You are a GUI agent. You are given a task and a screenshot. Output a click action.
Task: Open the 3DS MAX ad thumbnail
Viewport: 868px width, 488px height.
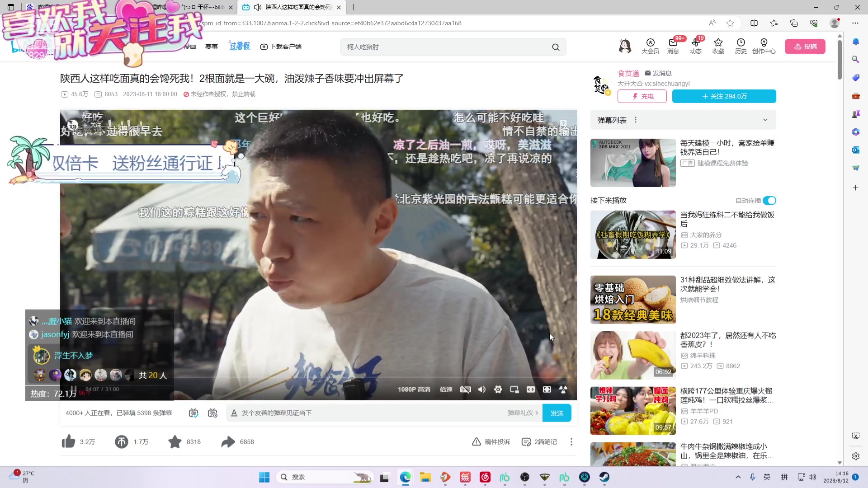coord(633,163)
